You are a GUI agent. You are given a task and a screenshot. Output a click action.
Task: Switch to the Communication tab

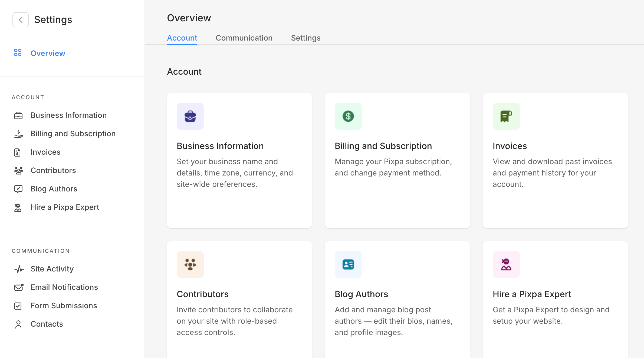(244, 38)
